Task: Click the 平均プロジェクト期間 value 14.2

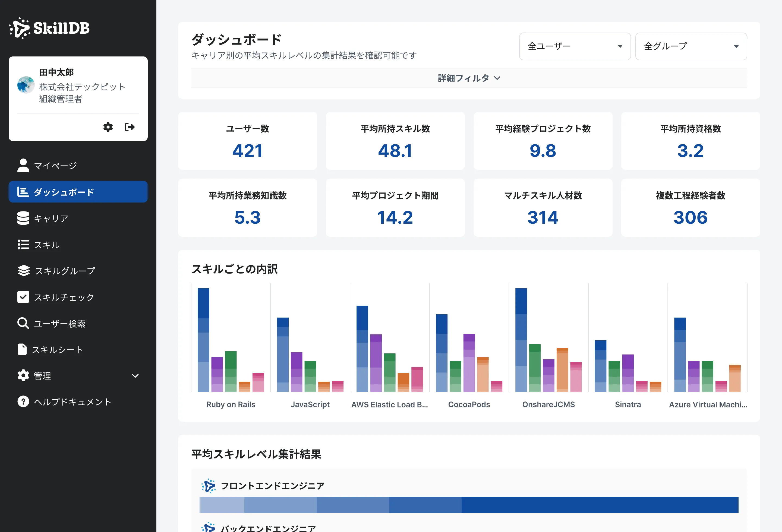Action: click(x=395, y=218)
